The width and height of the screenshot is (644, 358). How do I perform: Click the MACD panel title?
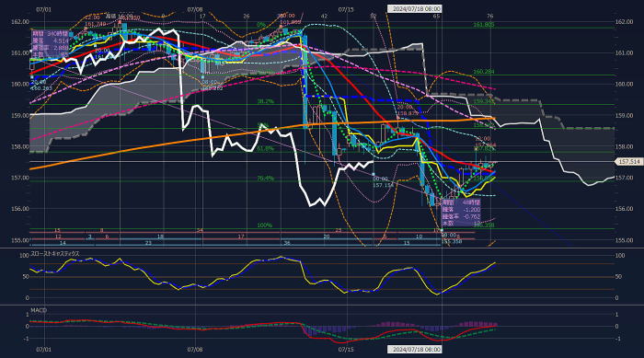tap(39, 310)
